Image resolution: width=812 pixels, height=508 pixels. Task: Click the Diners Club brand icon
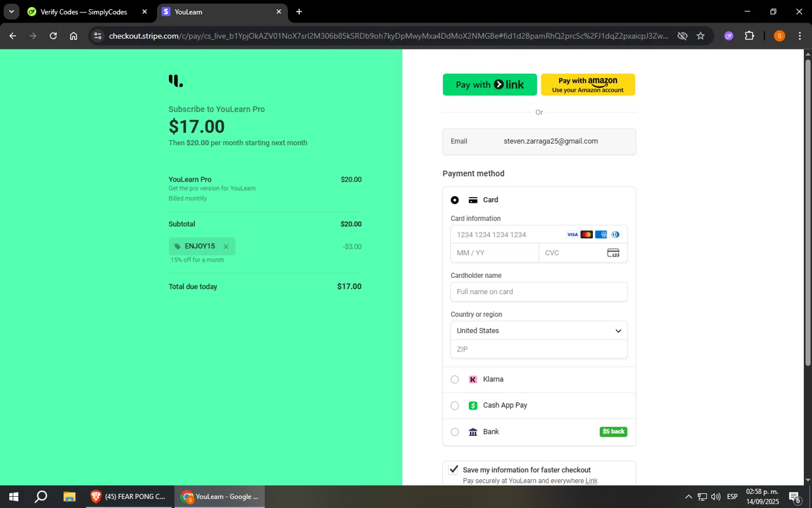615,235
